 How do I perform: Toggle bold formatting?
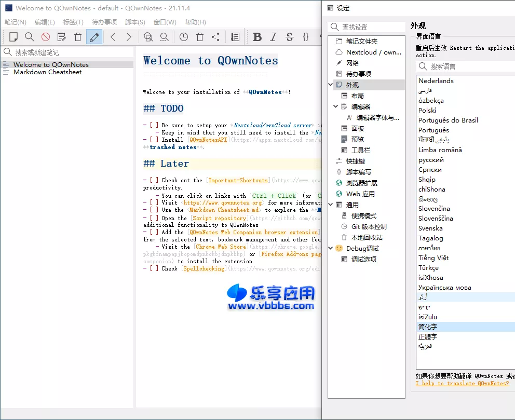pyautogui.click(x=257, y=37)
